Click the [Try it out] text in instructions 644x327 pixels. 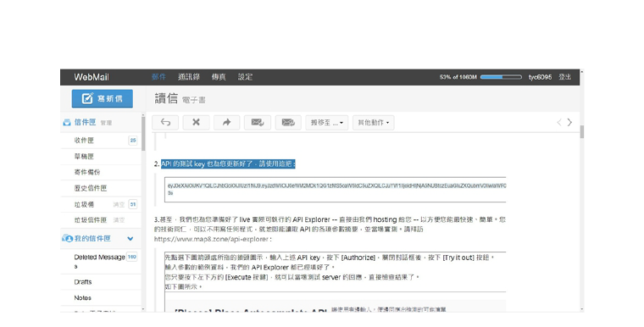click(x=458, y=258)
